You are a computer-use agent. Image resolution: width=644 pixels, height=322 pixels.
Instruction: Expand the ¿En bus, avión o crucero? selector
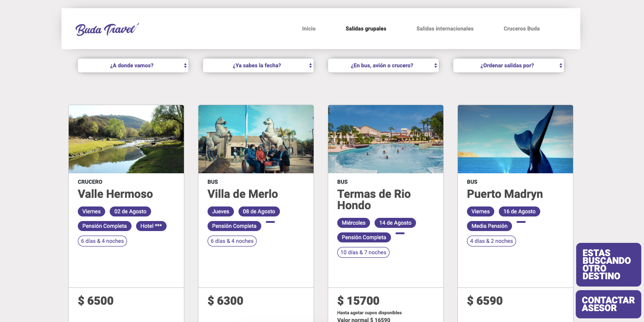coord(383,65)
